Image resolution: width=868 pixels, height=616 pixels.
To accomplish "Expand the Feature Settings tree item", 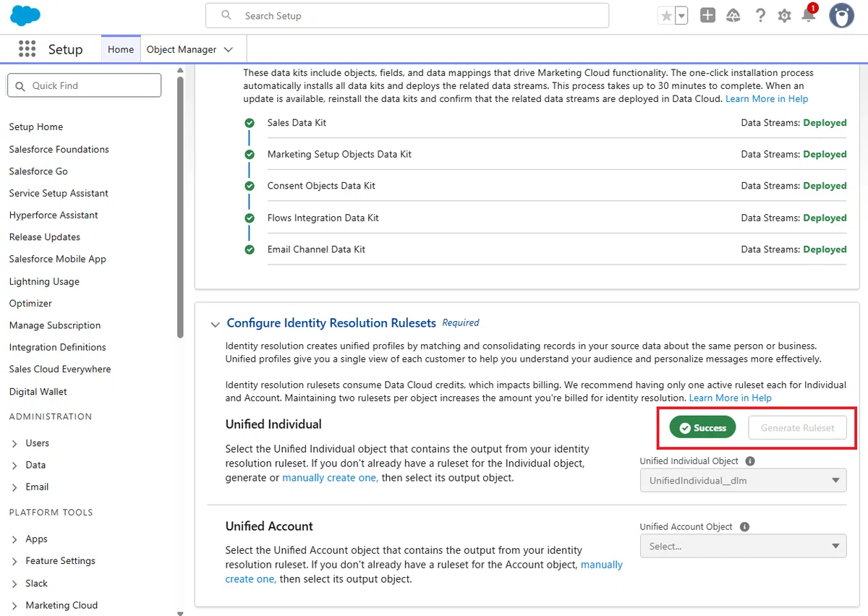I will [x=14, y=561].
